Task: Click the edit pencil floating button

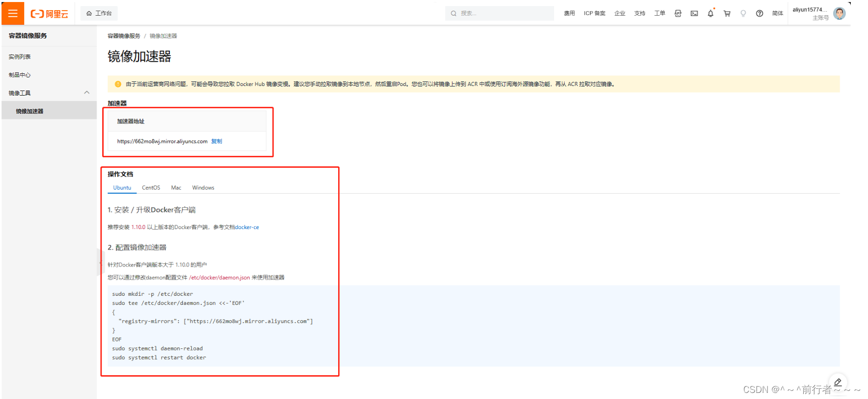Action: [838, 382]
